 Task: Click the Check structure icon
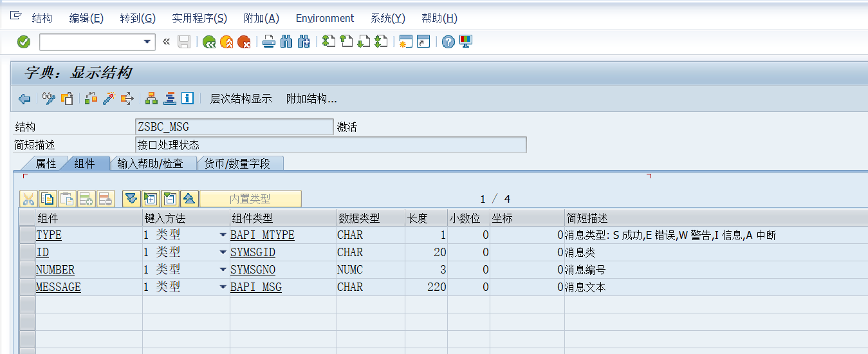point(91,98)
